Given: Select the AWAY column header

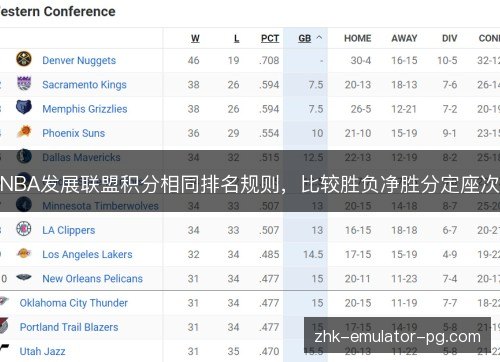Looking at the screenshot, I should click(x=404, y=38).
